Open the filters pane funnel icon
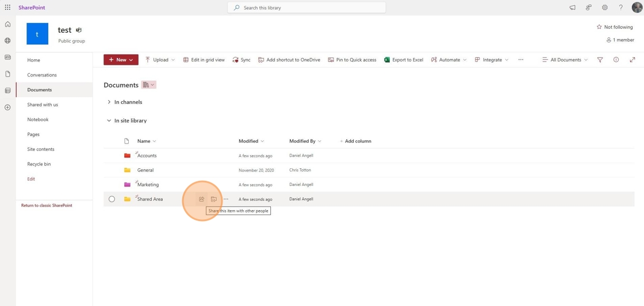The image size is (644, 306). coord(600,60)
